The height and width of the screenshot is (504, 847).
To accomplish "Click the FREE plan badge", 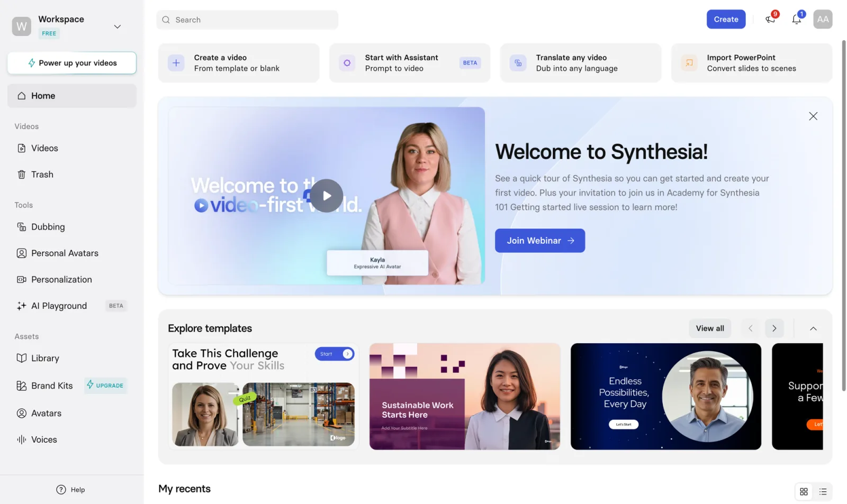I will [49, 33].
